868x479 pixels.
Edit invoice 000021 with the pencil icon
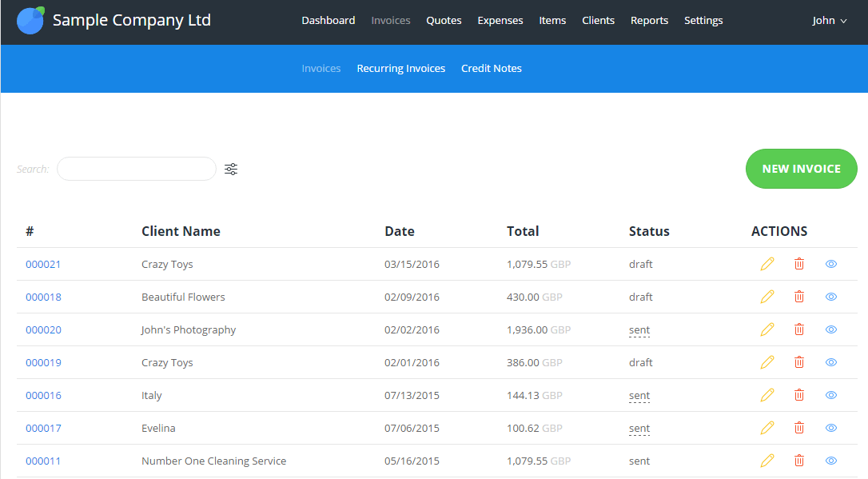pyautogui.click(x=767, y=264)
